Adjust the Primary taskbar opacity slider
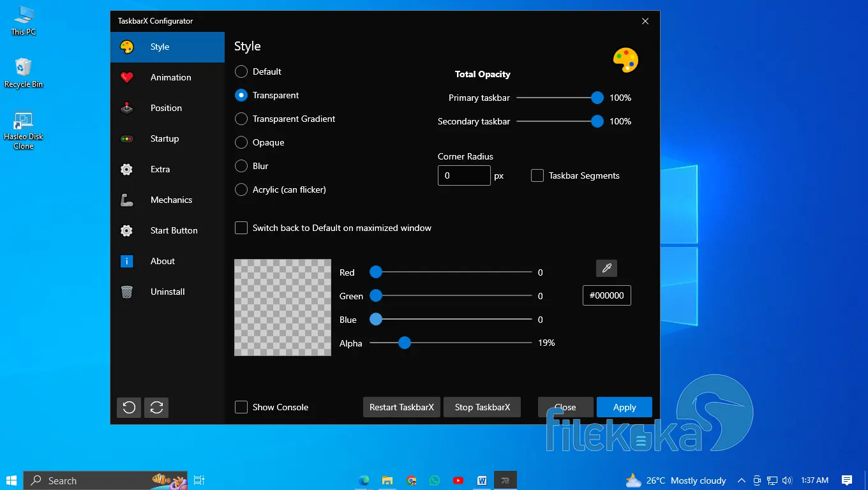868x490 pixels. tap(560, 98)
